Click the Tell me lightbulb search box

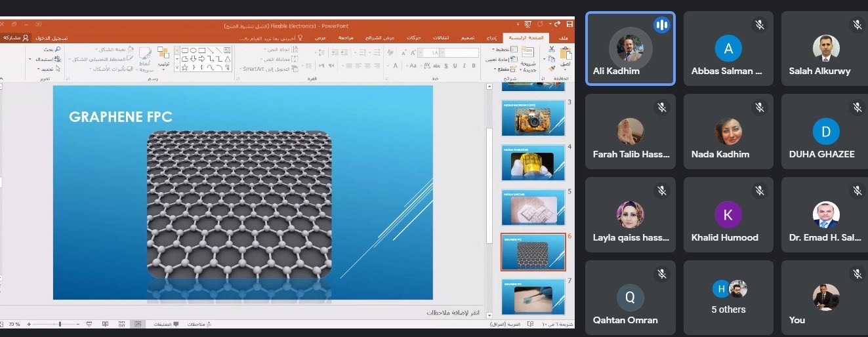tap(270, 38)
